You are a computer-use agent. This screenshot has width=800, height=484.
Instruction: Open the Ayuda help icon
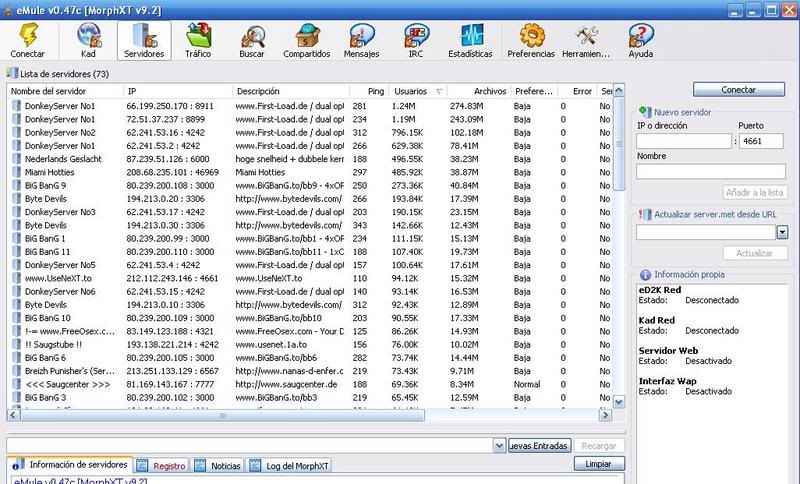click(x=641, y=36)
